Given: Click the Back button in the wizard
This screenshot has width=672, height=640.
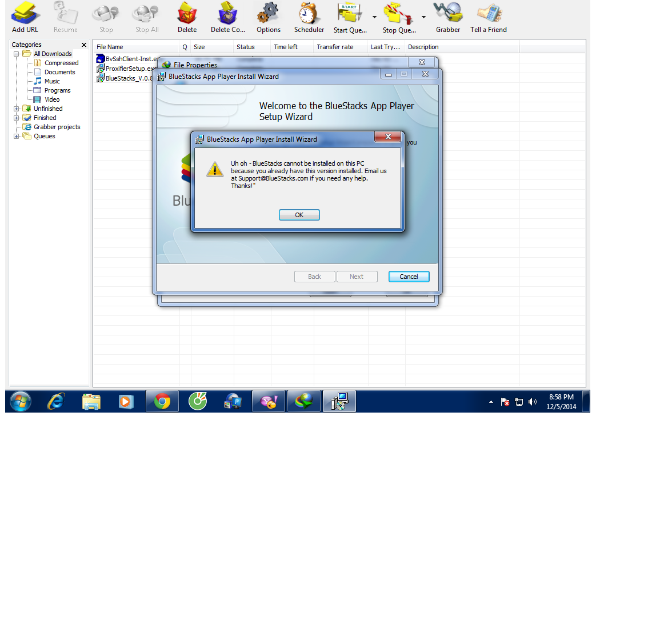Looking at the screenshot, I should 314,277.
